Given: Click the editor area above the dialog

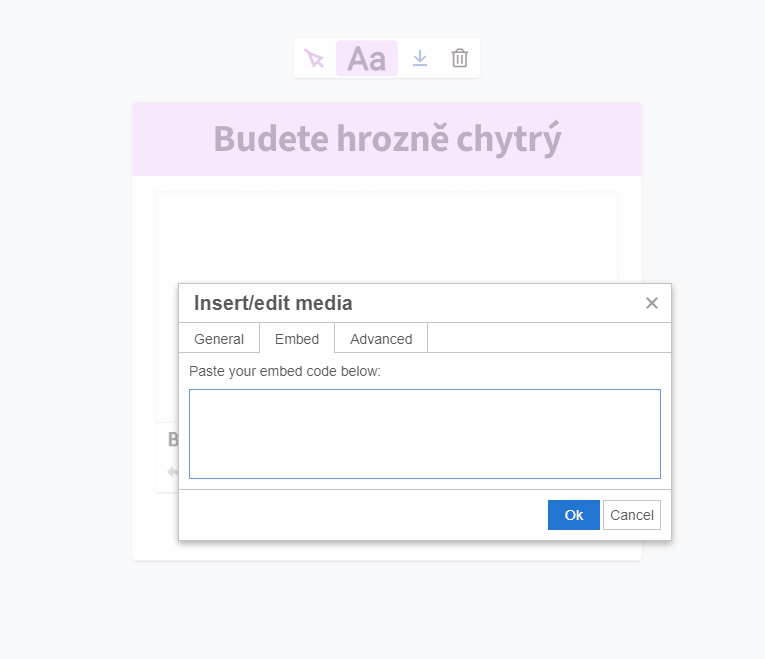Looking at the screenshot, I should [x=387, y=236].
